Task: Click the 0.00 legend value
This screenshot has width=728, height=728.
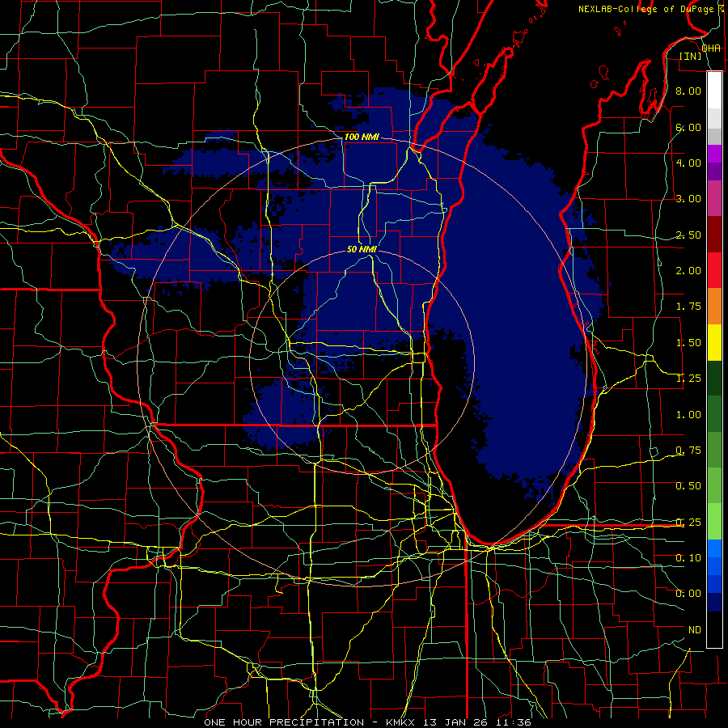Action: (688, 594)
